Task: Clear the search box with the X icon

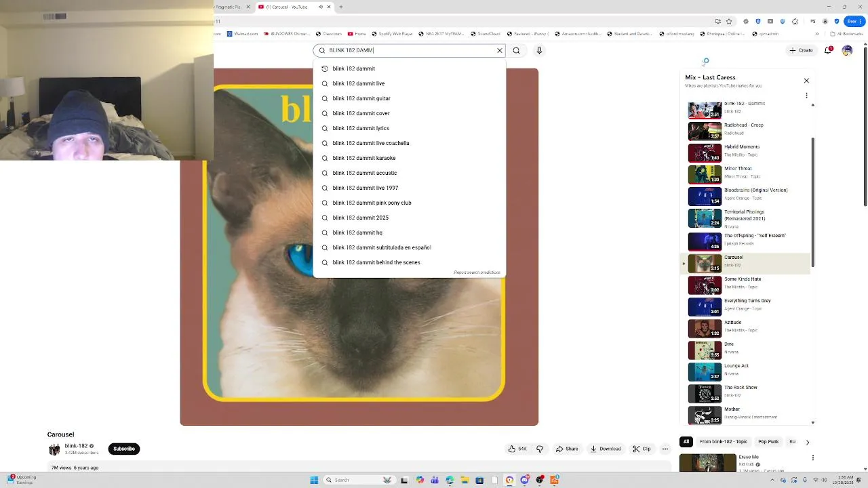Action: click(x=500, y=50)
